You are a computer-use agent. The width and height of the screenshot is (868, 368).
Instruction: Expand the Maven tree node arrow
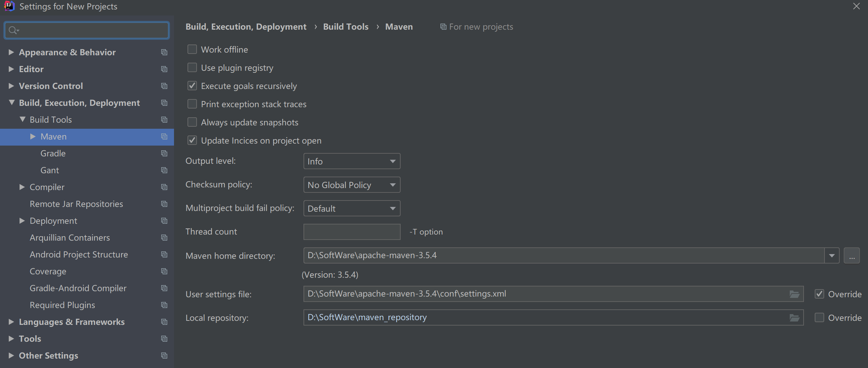pos(33,136)
